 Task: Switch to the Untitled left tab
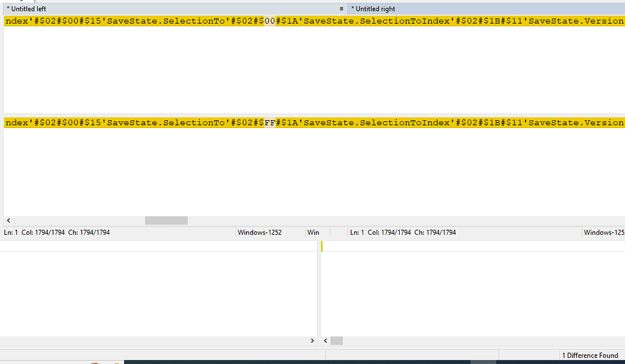(x=26, y=9)
